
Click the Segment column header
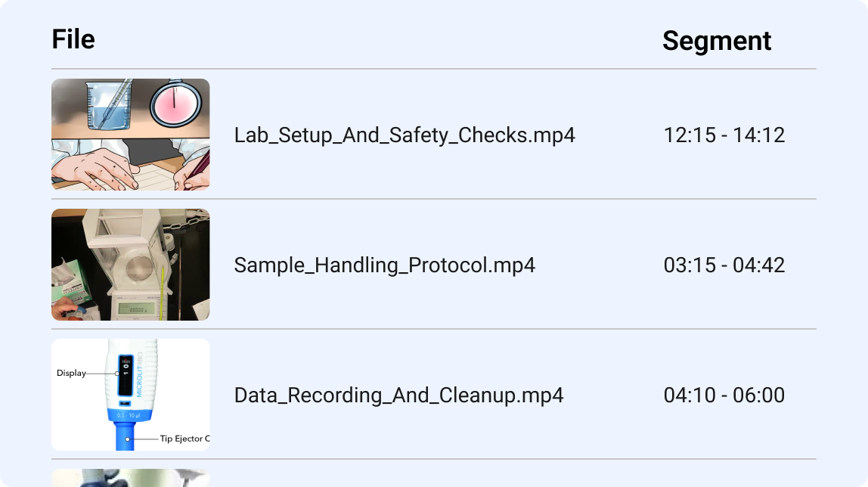[716, 41]
